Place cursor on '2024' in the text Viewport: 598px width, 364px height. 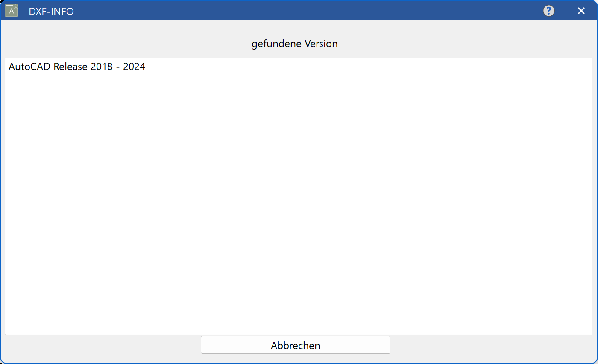tap(134, 67)
